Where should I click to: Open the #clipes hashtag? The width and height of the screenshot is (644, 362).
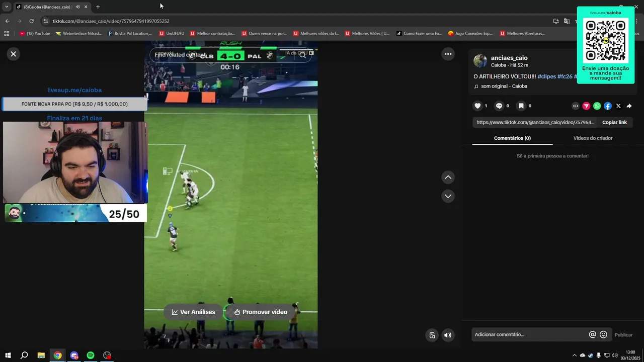(x=546, y=76)
